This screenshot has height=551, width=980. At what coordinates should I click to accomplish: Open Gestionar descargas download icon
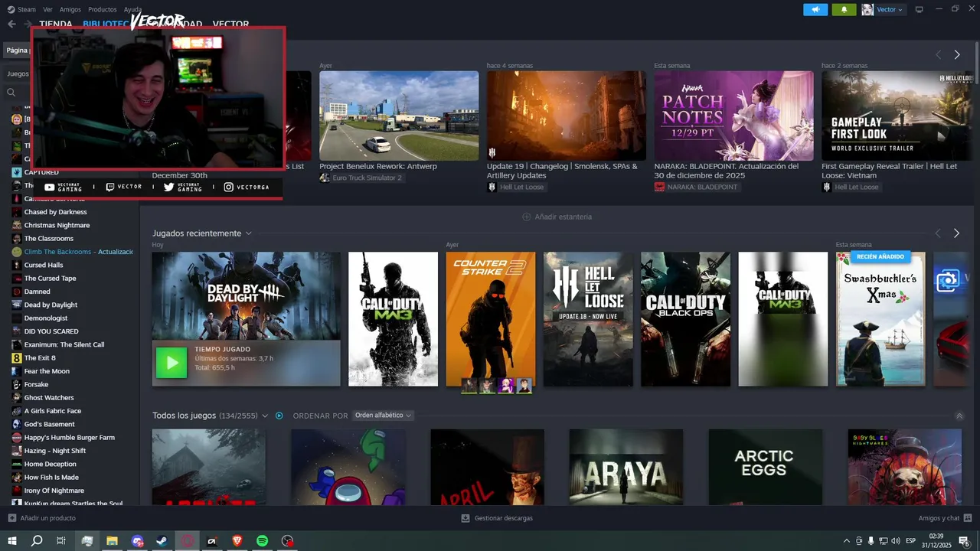(465, 518)
